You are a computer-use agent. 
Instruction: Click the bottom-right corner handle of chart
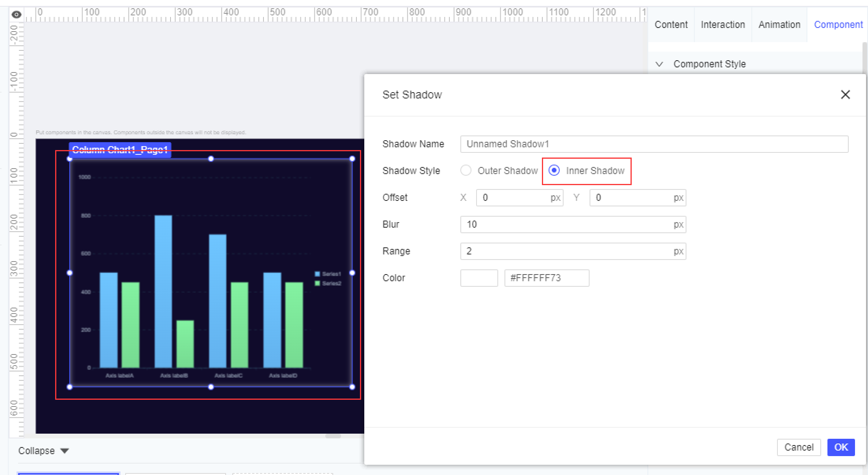[x=352, y=387]
